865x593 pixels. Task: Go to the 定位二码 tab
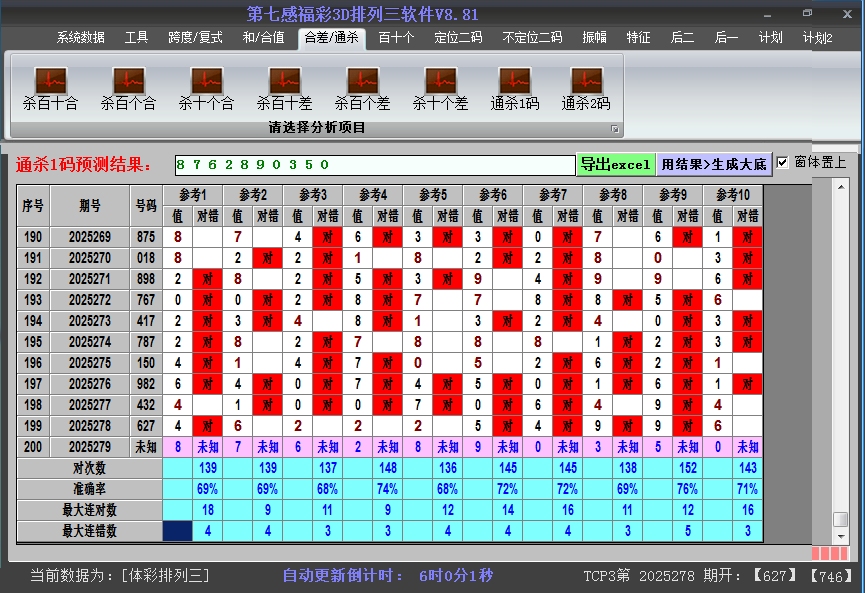pyautogui.click(x=458, y=38)
